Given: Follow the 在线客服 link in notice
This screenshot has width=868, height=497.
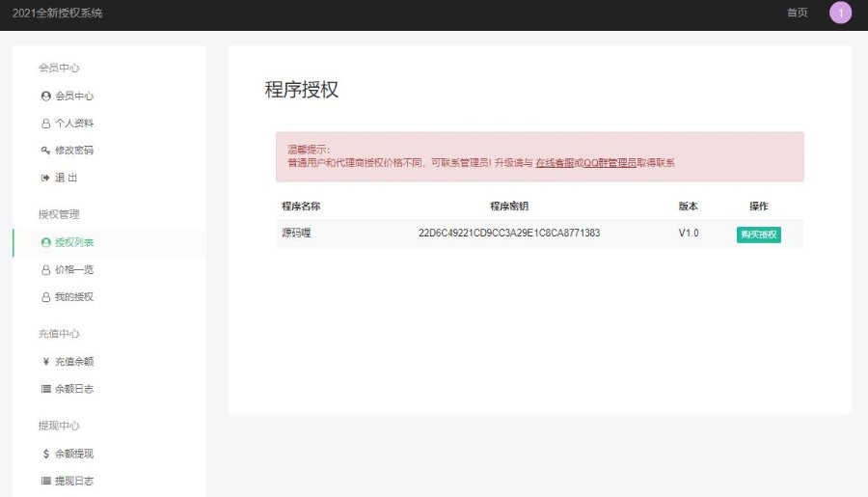Looking at the screenshot, I should tap(554, 163).
